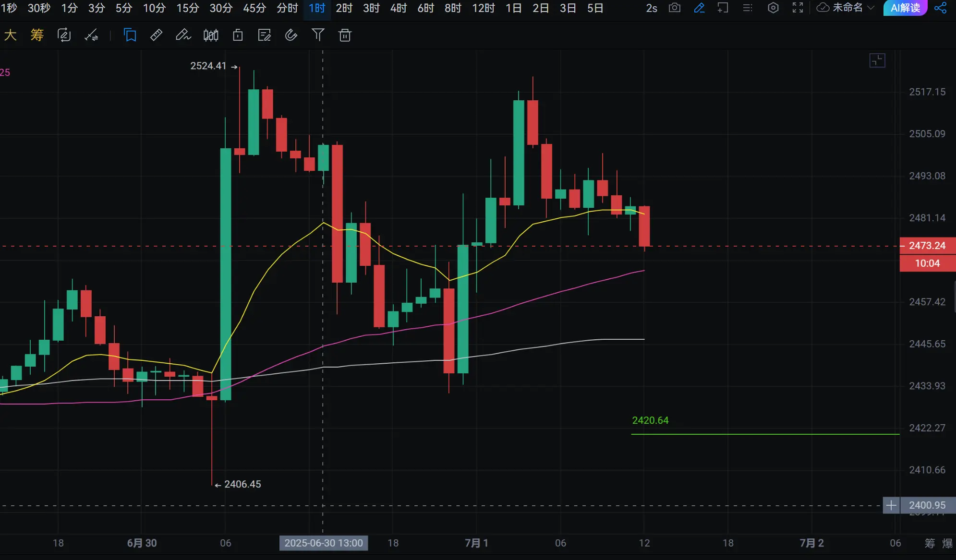The height and width of the screenshot is (560, 956).
Task: Click the 7月 1 date on time axis
Action: (x=476, y=543)
